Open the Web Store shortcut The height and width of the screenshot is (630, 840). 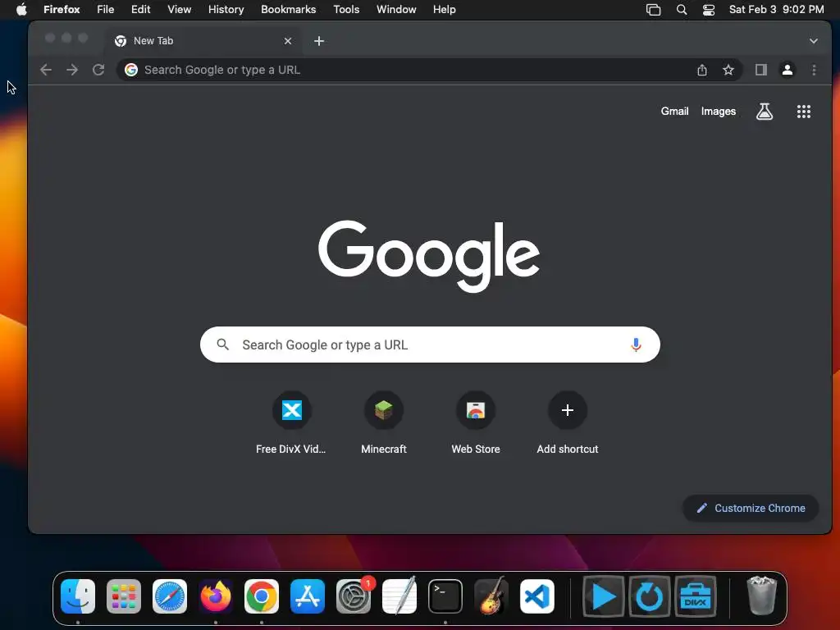coord(476,422)
